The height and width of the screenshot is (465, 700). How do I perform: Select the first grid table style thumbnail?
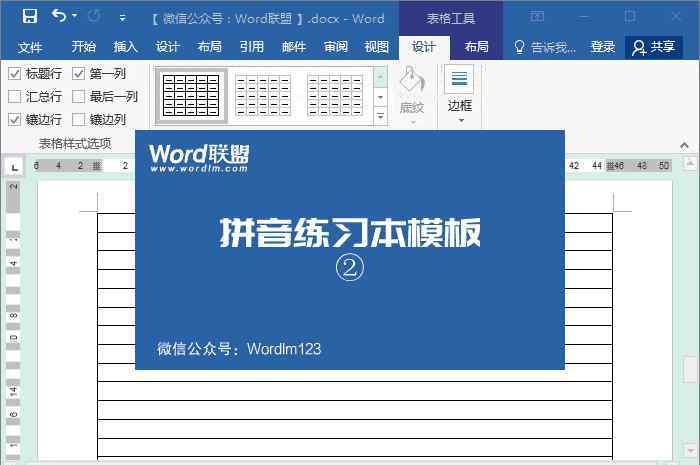pyautogui.click(x=191, y=95)
